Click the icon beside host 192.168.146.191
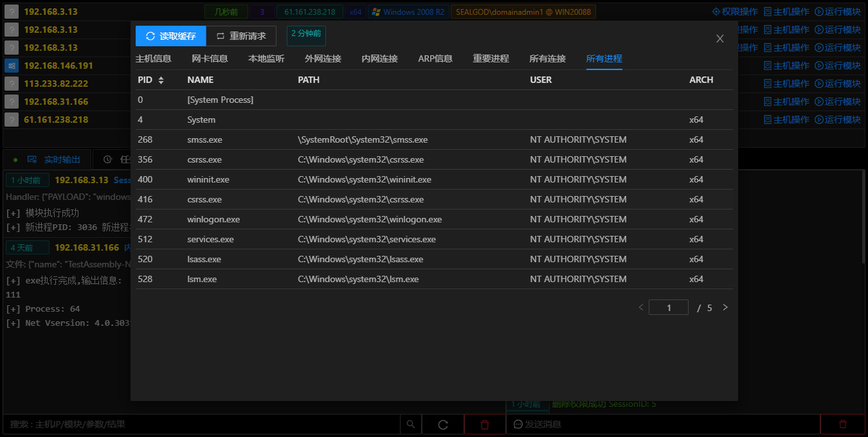Screen dimensions: 868x437 [x=12, y=66]
